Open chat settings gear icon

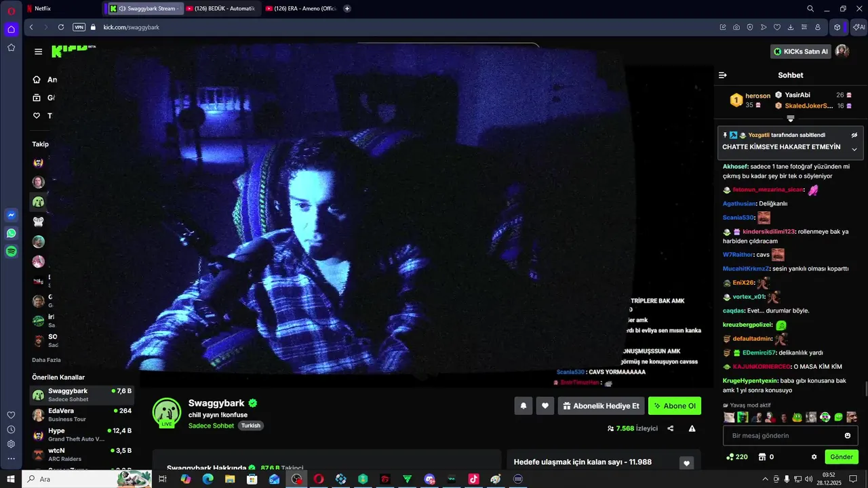tap(814, 457)
